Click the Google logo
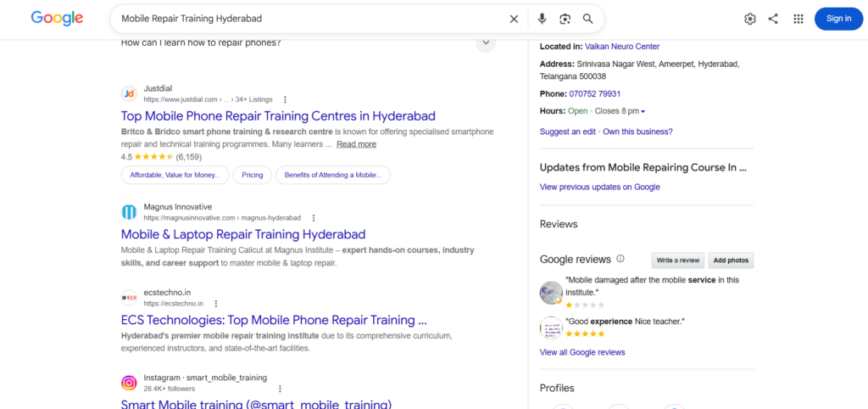This screenshot has height=409, width=868. point(57,19)
